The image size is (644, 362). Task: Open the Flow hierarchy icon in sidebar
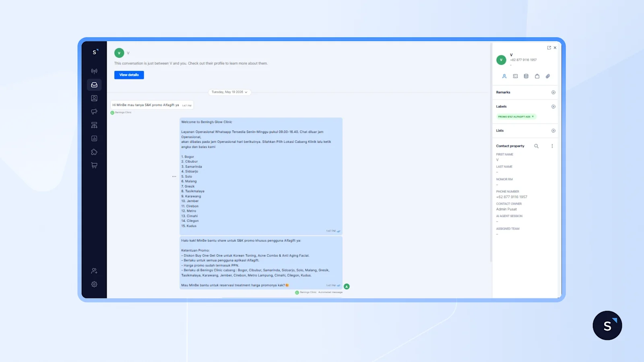click(94, 125)
